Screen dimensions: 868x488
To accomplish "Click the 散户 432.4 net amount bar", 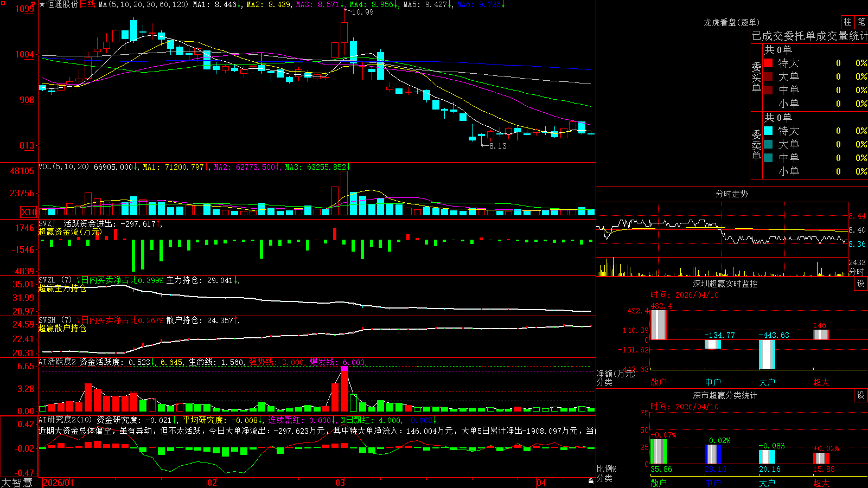I will coord(659,325).
